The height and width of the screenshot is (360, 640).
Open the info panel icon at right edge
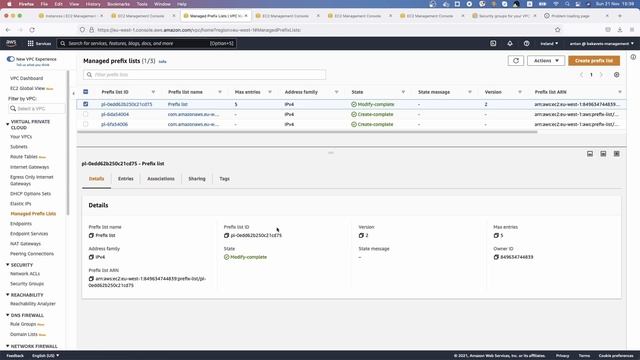[633, 57]
